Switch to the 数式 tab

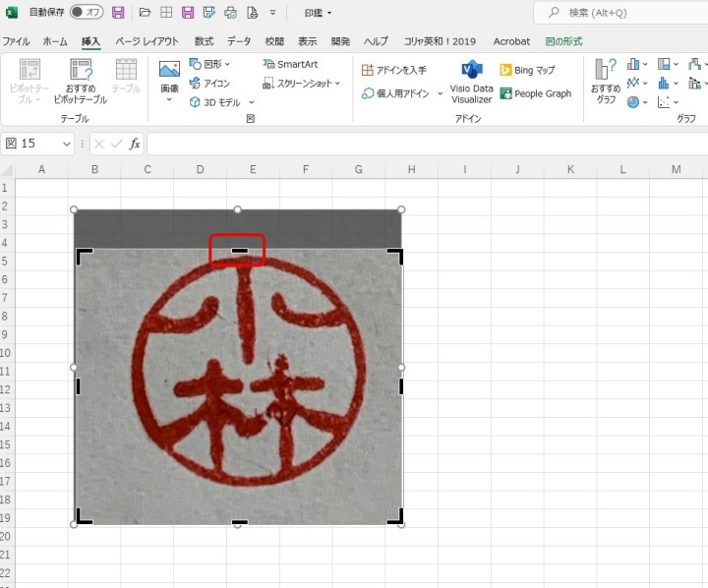[x=204, y=41]
